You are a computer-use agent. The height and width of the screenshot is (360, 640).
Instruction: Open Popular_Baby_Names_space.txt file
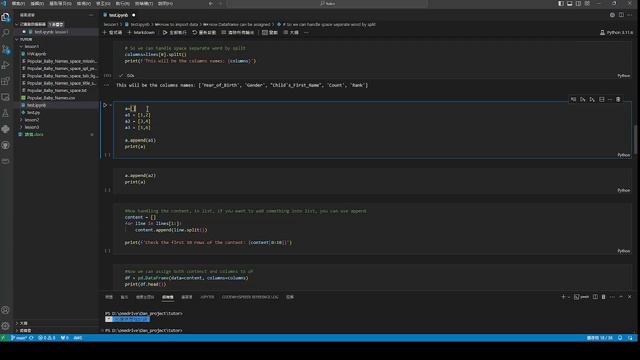(56, 91)
